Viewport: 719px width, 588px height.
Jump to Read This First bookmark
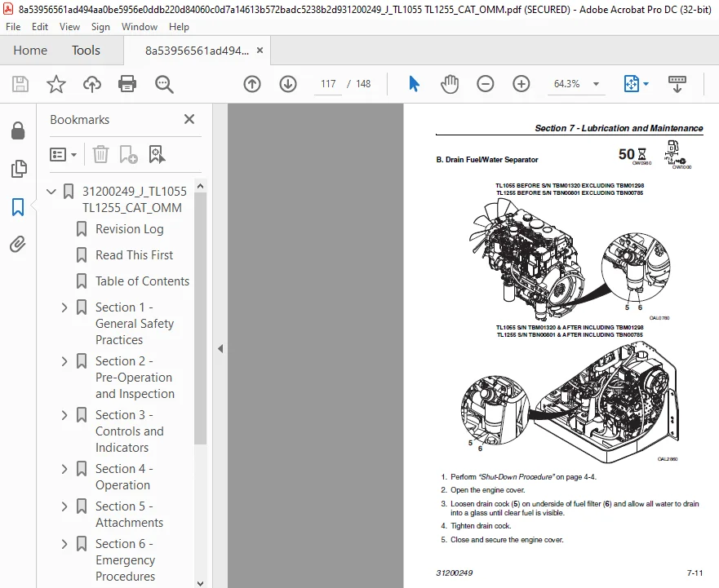pos(134,254)
